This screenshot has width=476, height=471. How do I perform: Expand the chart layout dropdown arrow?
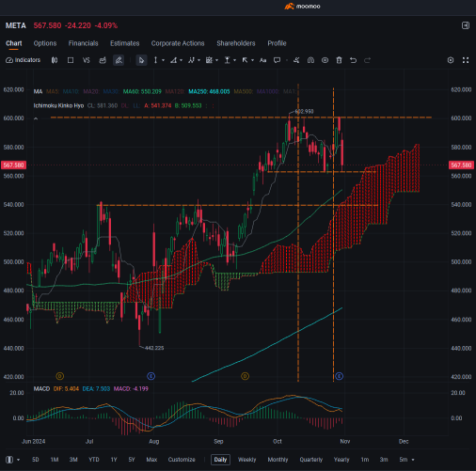18,460
